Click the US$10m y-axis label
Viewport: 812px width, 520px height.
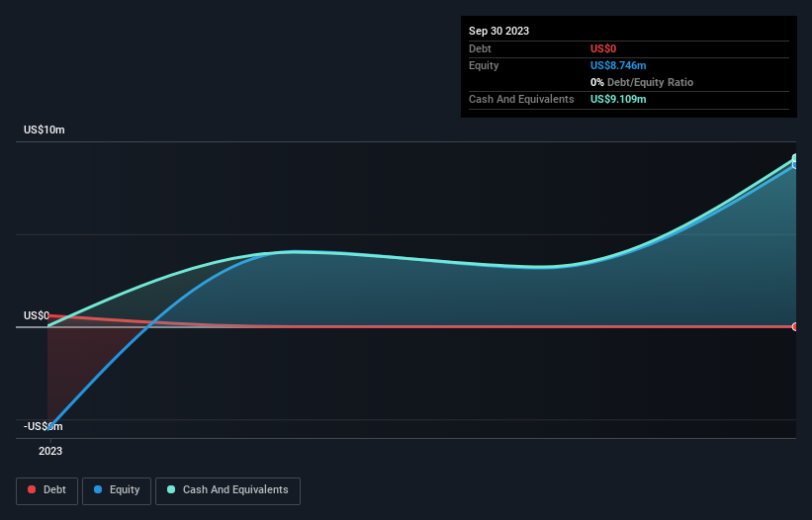(45, 130)
